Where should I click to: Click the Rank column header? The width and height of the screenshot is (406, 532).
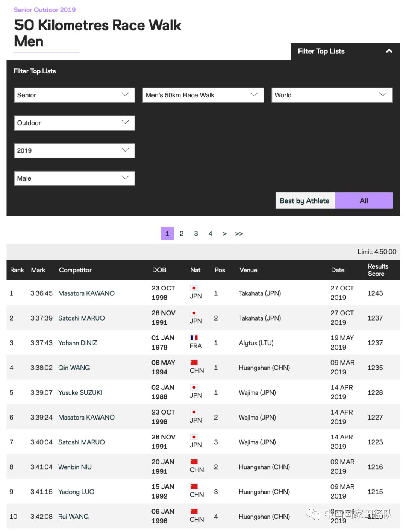(17, 270)
